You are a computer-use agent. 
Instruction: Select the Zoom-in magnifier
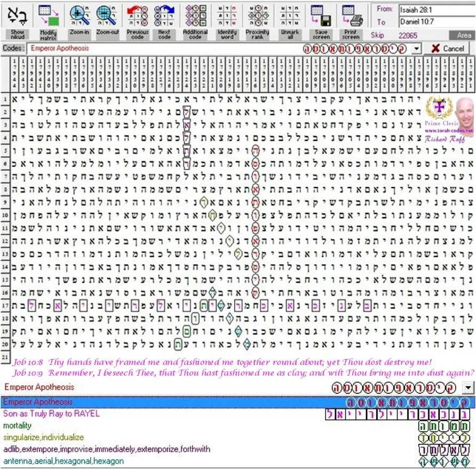[x=79, y=15]
